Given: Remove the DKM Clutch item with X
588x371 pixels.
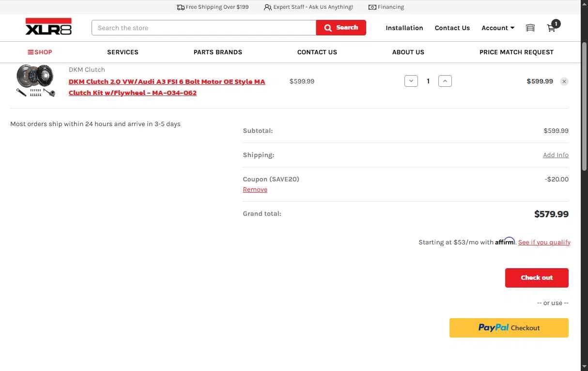Looking at the screenshot, I should (x=564, y=81).
